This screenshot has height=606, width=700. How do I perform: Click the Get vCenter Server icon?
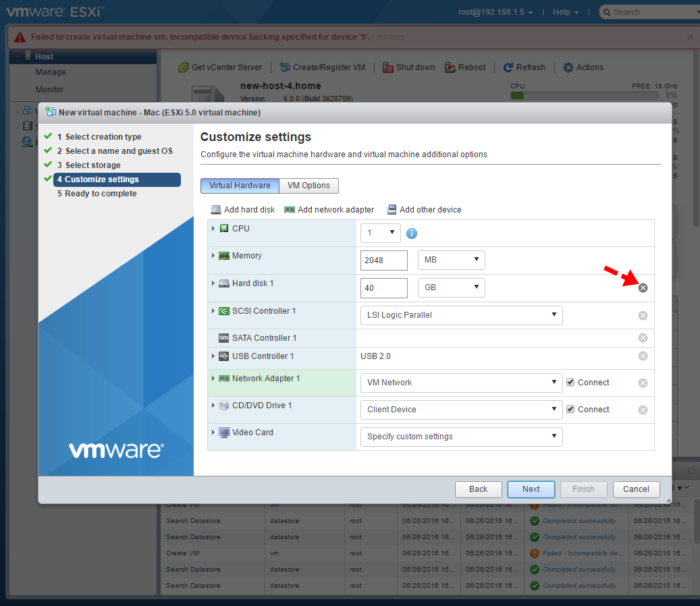[x=184, y=67]
